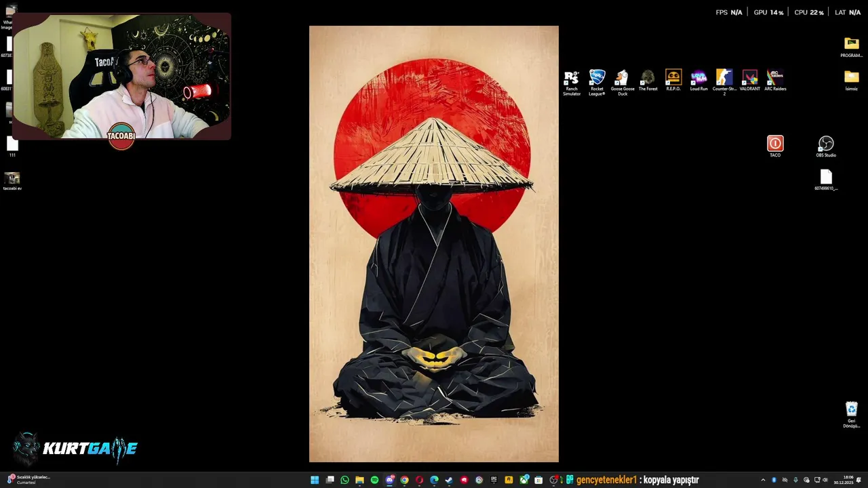Screen dimensions: 868x488
Task: Click the samurai wallpaper image
Action: tap(434, 244)
